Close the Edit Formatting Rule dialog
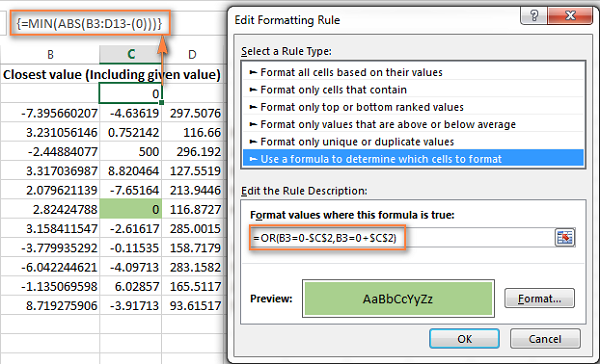Screen dimensions: 600x364 point(570,16)
